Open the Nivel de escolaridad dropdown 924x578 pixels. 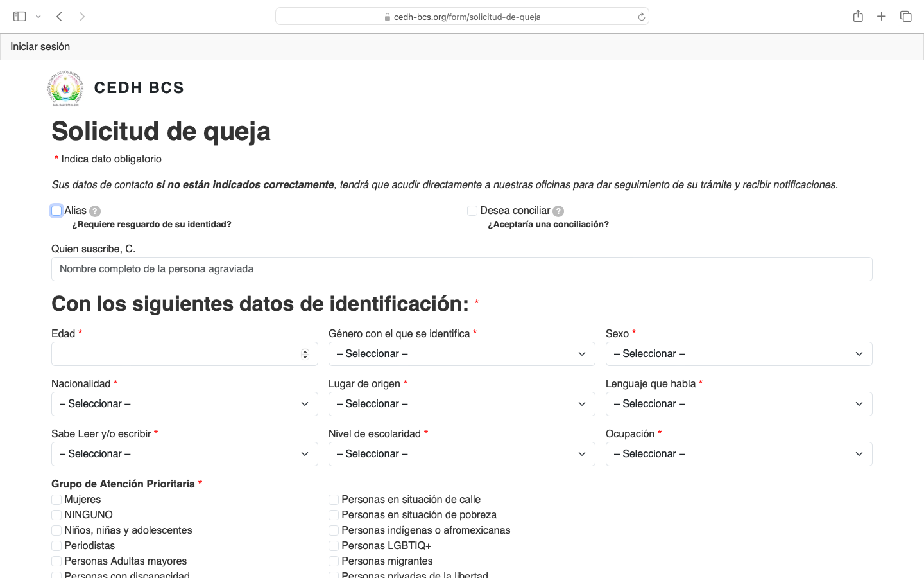[462, 454]
